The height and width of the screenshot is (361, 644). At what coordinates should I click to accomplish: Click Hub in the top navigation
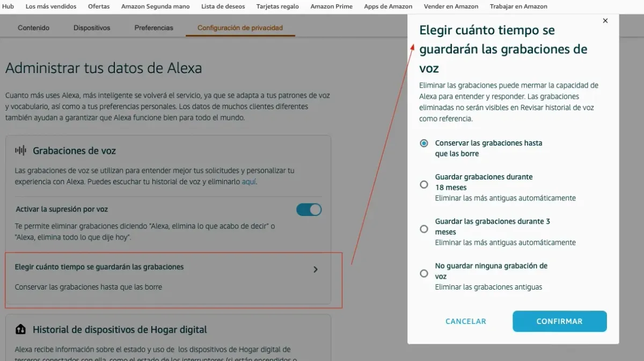[8, 6]
